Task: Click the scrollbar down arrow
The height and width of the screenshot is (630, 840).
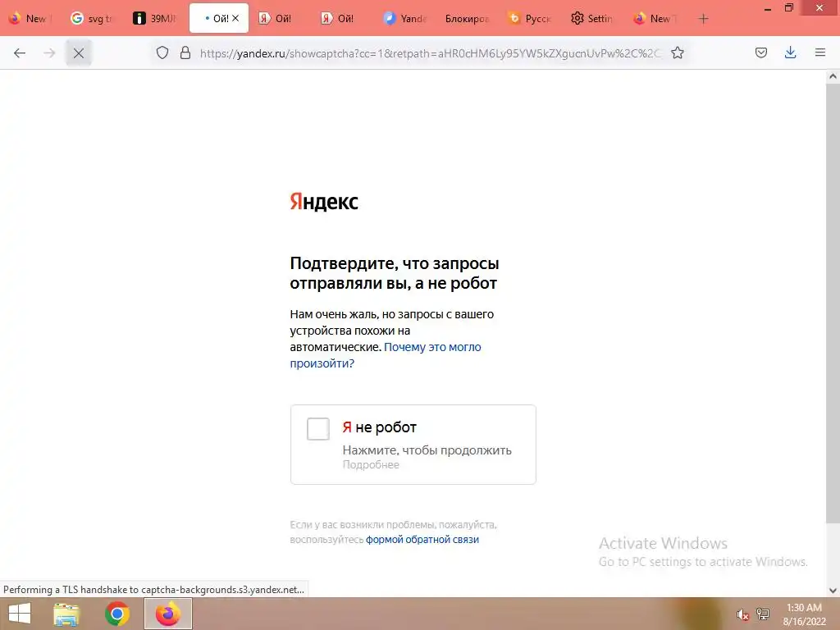Action: 833,591
